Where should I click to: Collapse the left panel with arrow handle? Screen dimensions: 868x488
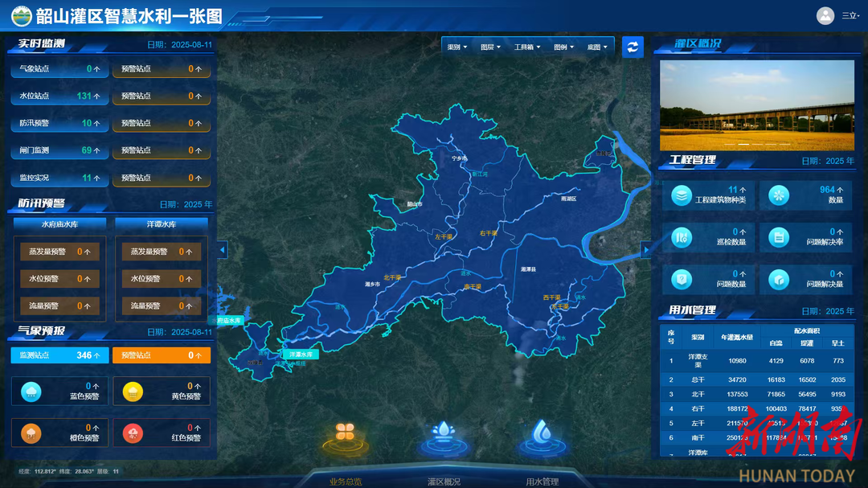[x=223, y=250]
